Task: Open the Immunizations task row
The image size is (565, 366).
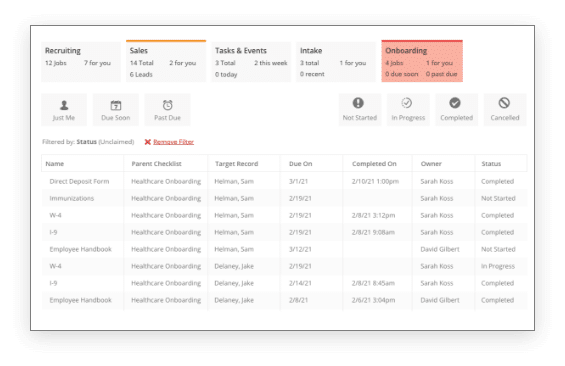Action: point(284,198)
